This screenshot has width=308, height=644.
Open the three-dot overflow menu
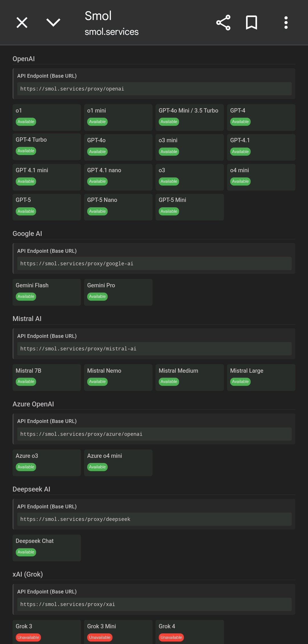tap(286, 23)
